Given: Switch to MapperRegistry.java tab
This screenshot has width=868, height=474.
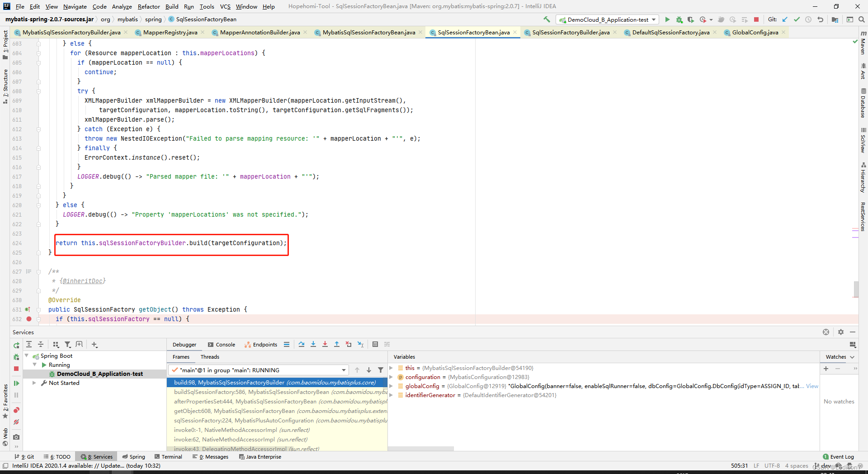Looking at the screenshot, I should tap(170, 32).
